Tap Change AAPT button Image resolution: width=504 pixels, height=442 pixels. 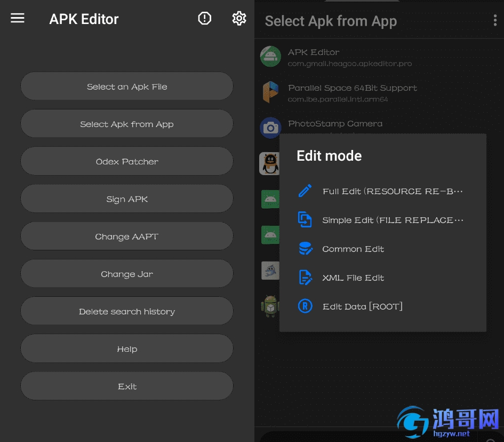pyautogui.click(x=127, y=236)
